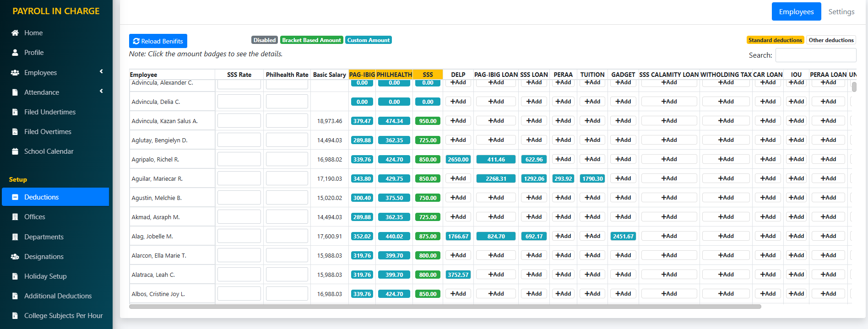Click the table's horizontal scrollbar
Viewport: 868px width, 329px height.
(445, 307)
